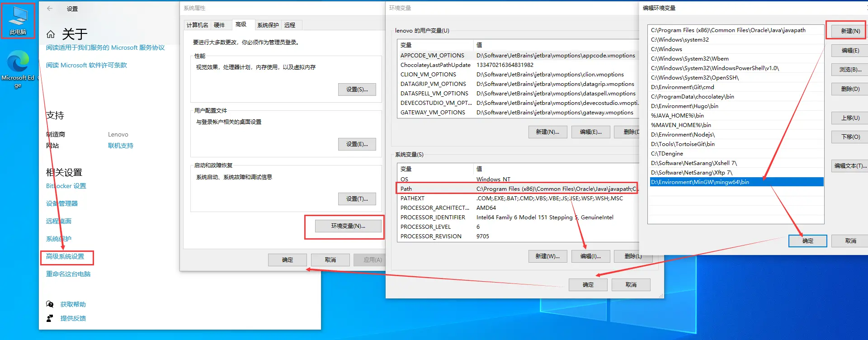Select the PATHEXT system variable
The image size is (868, 340).
coord(518,198)
